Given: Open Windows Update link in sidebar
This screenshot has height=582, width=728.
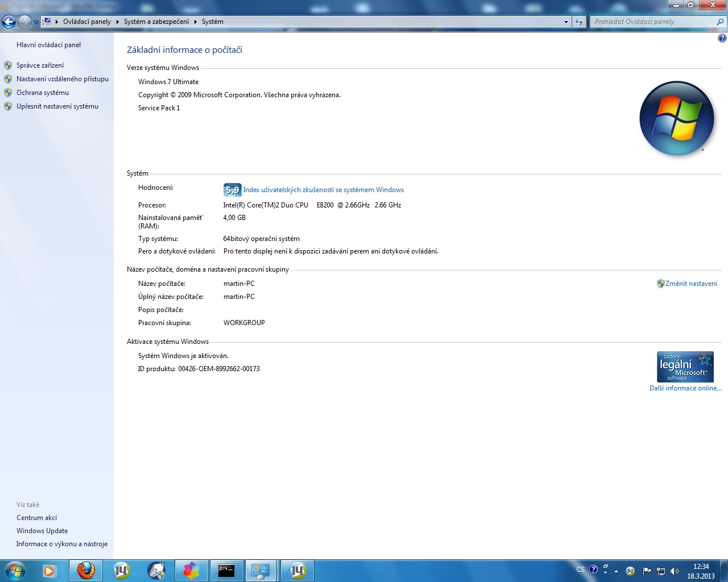Looking at the screenshot, I should pos(42,531).
